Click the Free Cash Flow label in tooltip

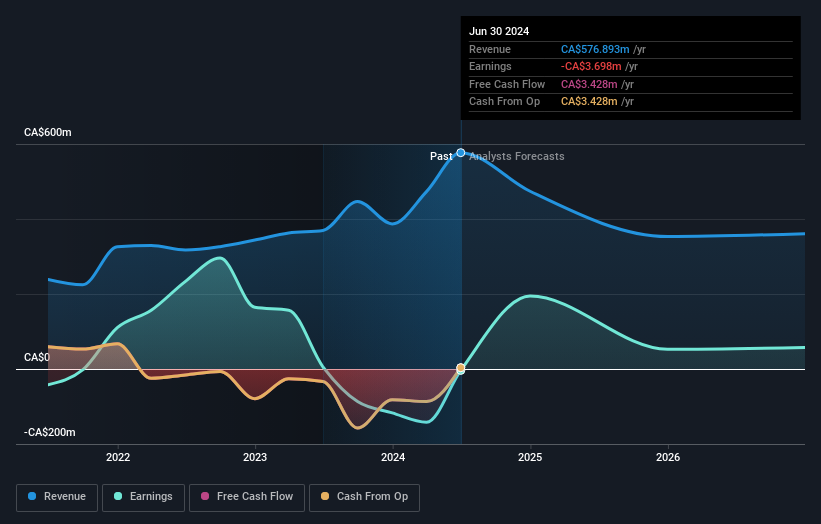507,84
